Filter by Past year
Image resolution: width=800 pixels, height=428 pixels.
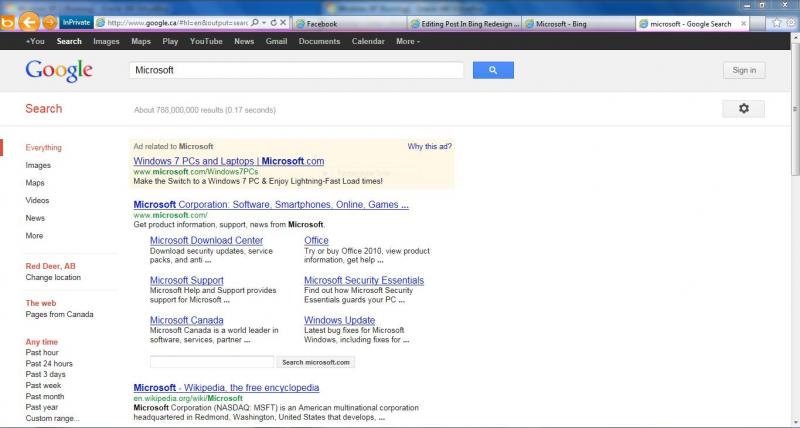[42, 407]
